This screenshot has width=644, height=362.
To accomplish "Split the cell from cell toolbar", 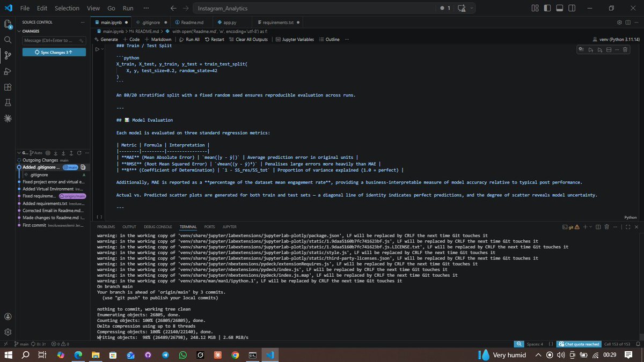I will click(609, 50).
